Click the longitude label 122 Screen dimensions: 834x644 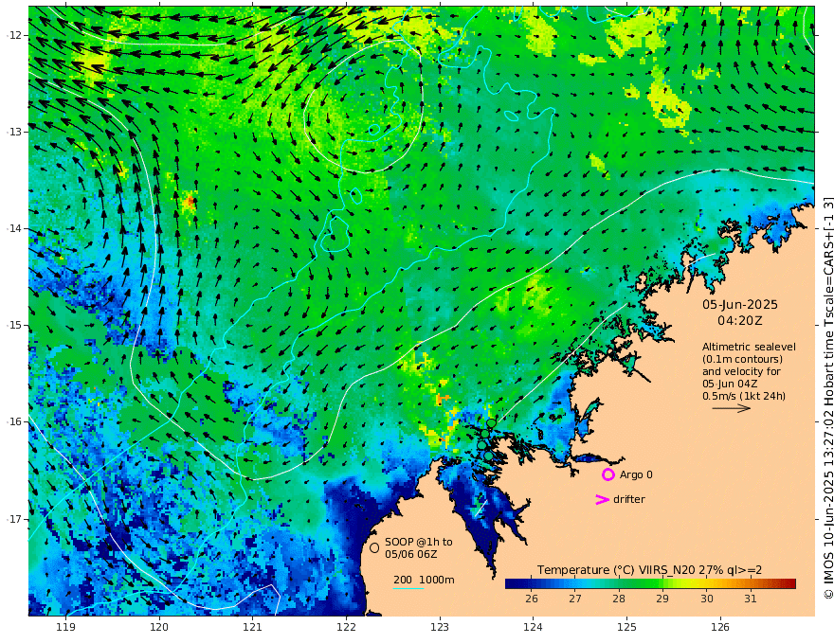(346, 628)
